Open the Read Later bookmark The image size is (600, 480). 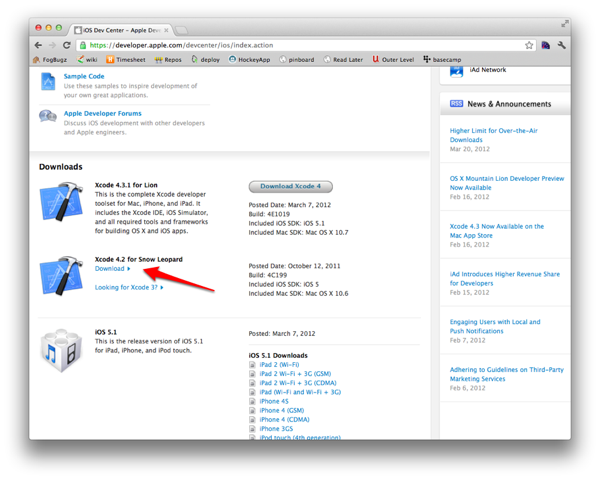click(343, 60)
